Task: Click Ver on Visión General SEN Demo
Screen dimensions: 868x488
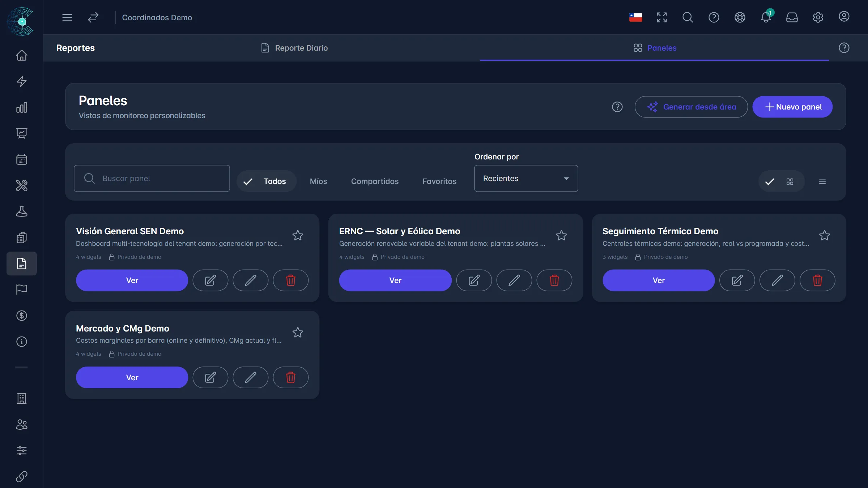Action: pyautogui.click(x=132, y=281)
